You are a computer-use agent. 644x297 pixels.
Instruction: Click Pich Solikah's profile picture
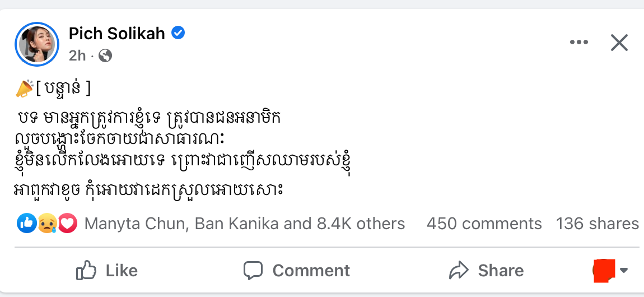coord(38,43)
